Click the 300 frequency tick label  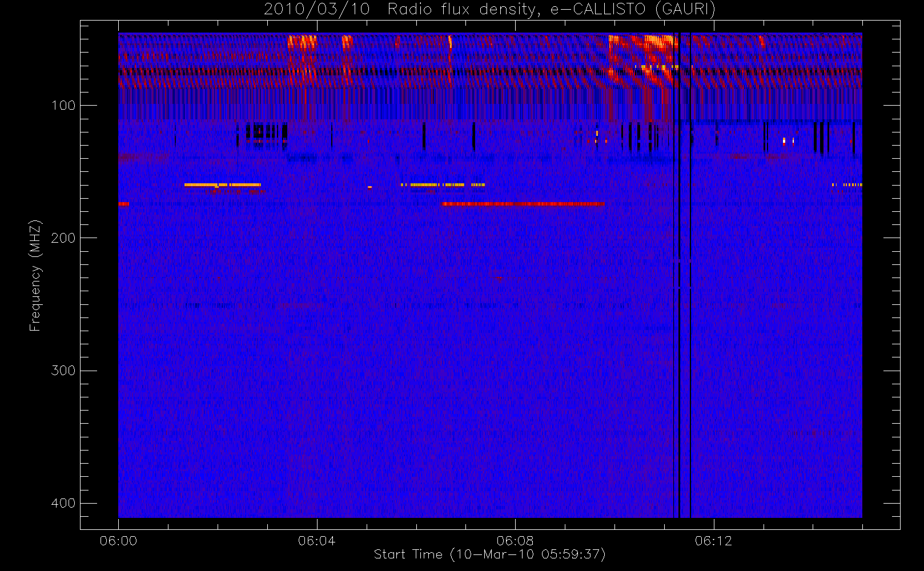coord(63,371)
